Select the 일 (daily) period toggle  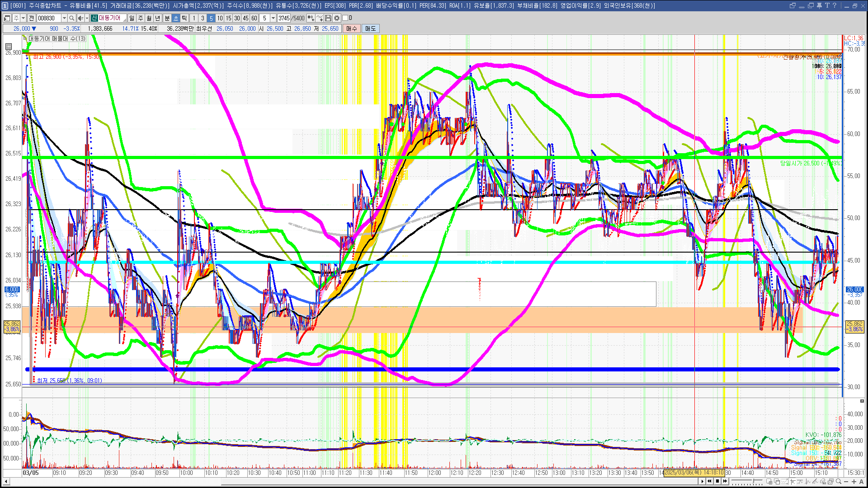pos(132,18)
